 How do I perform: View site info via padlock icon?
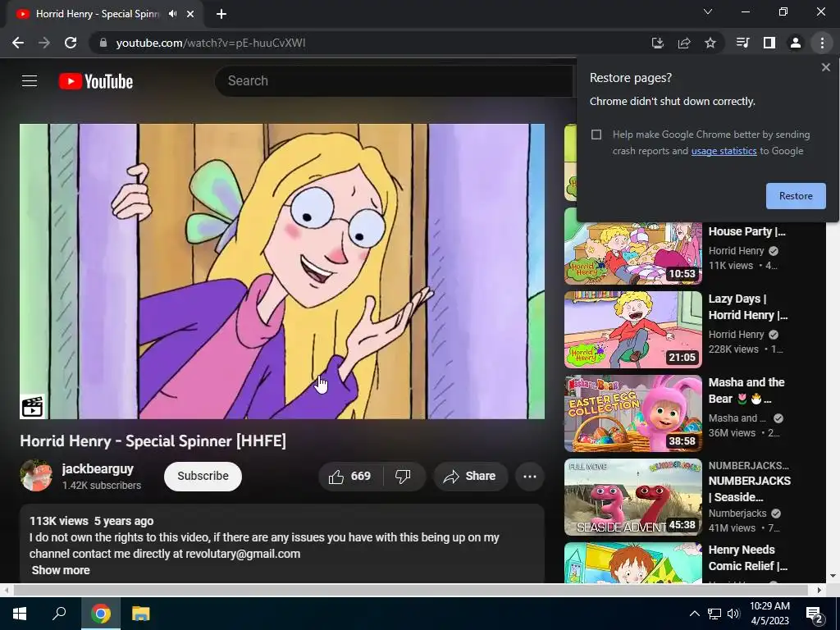coord(103,43)
